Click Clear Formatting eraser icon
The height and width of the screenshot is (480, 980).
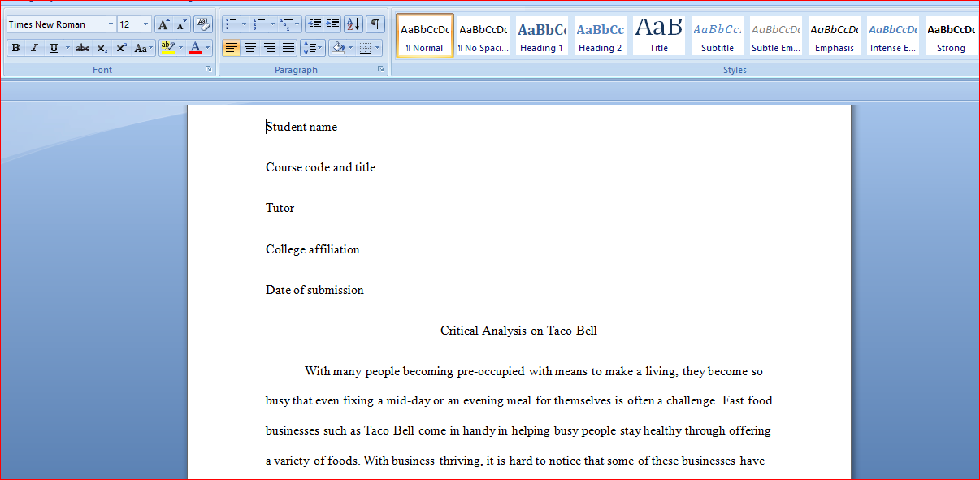pyautogui.click(x=203, y=24)
